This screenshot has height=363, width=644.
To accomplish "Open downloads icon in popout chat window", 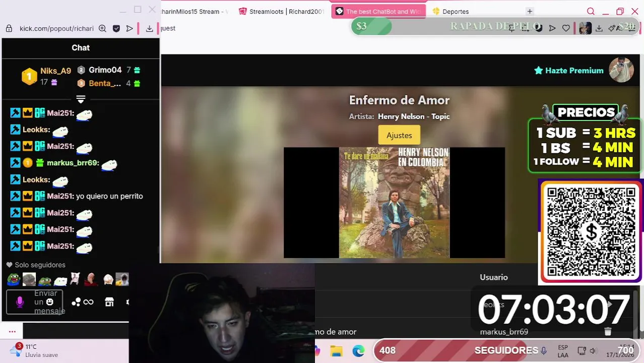I will point(149,29).
